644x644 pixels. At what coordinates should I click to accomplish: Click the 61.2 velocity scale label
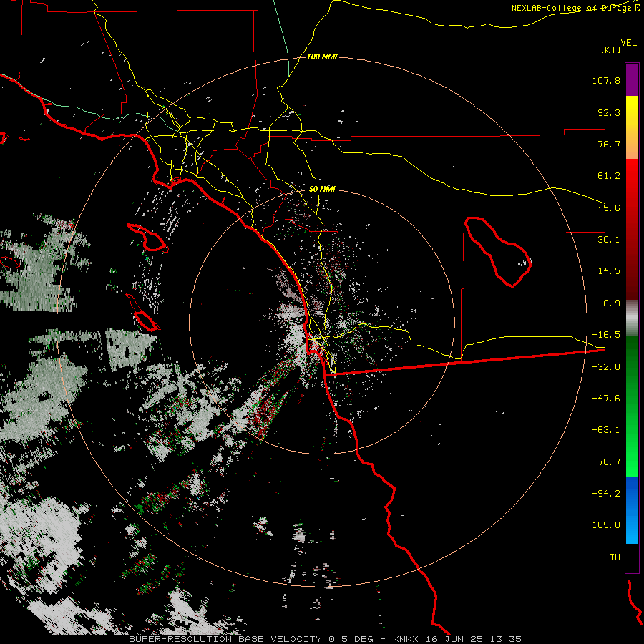tap(609, 176)
